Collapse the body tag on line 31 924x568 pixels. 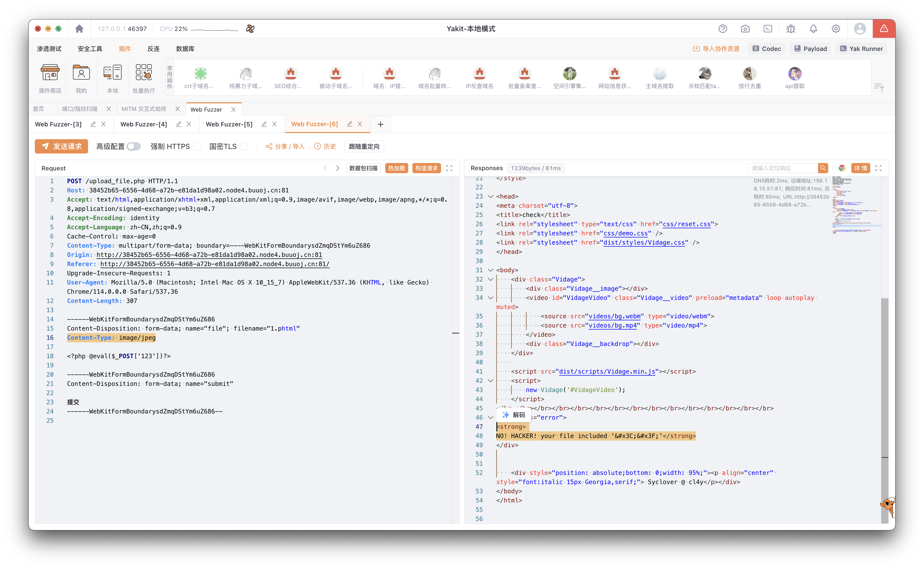tap(490, 270)
